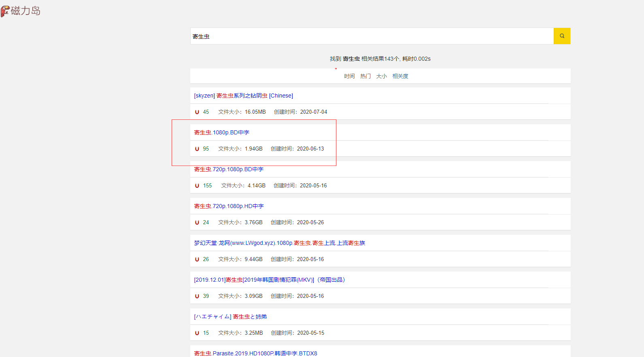The image size is (644, 357).
Task: Click magnet icon beside 155 count
Action: [197, 186]
